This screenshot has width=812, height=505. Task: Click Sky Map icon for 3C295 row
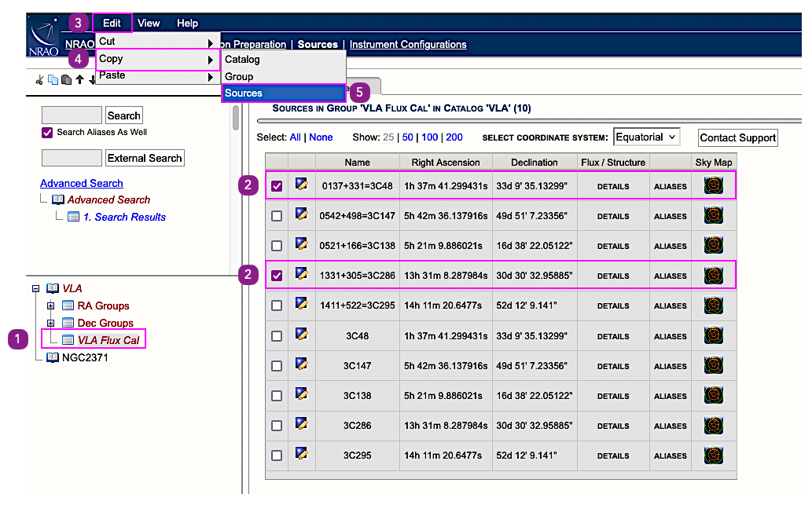(x=713, y=455)
